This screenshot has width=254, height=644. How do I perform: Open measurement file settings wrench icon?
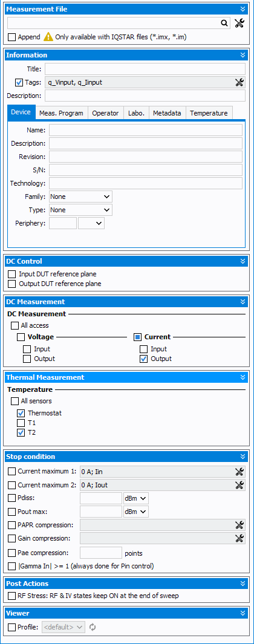239,24
